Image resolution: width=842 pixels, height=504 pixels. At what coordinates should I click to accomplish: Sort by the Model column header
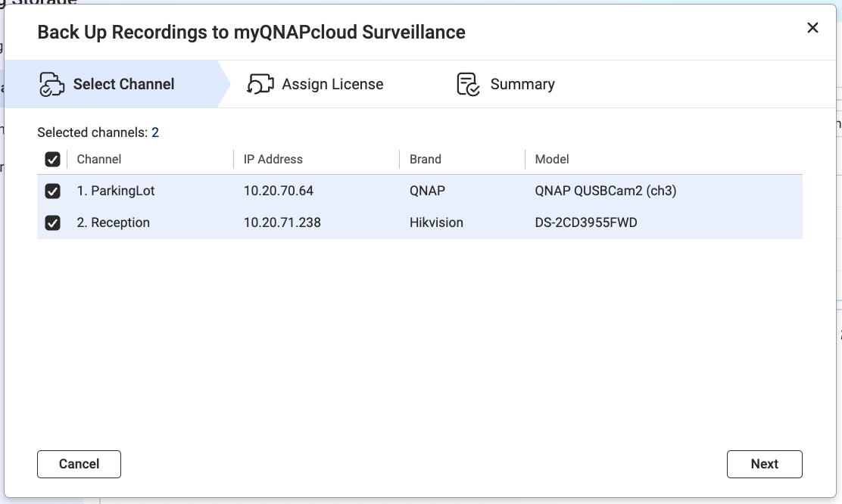(x=552, y=160)
